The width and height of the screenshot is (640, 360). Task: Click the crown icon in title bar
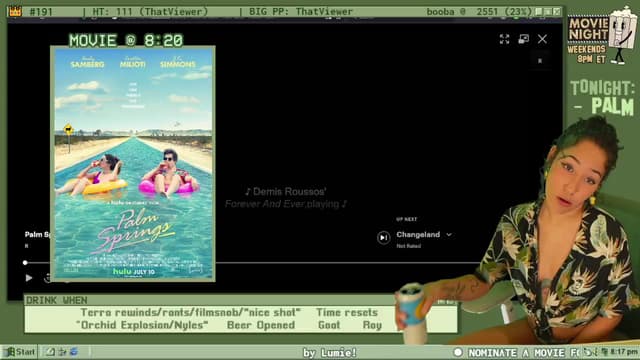(x=15, y=11)
